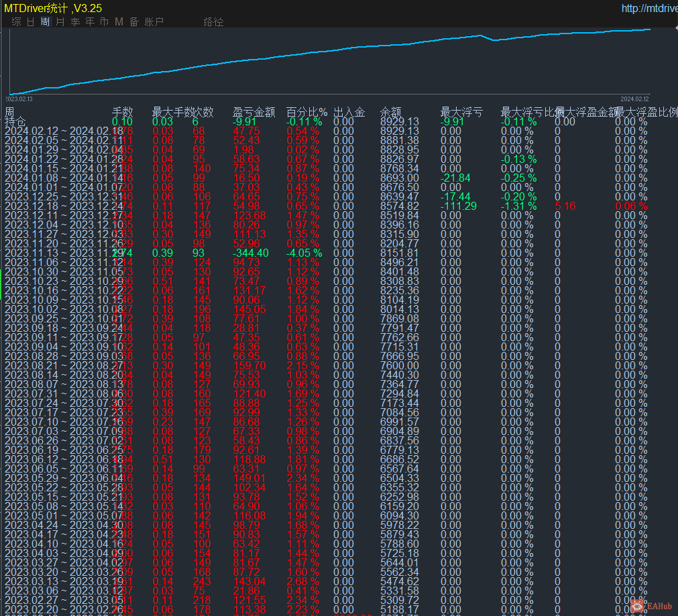Select the profit value 143.04
Image resolution: width=678 pixels, height=616 pixels.
[249, 582]
